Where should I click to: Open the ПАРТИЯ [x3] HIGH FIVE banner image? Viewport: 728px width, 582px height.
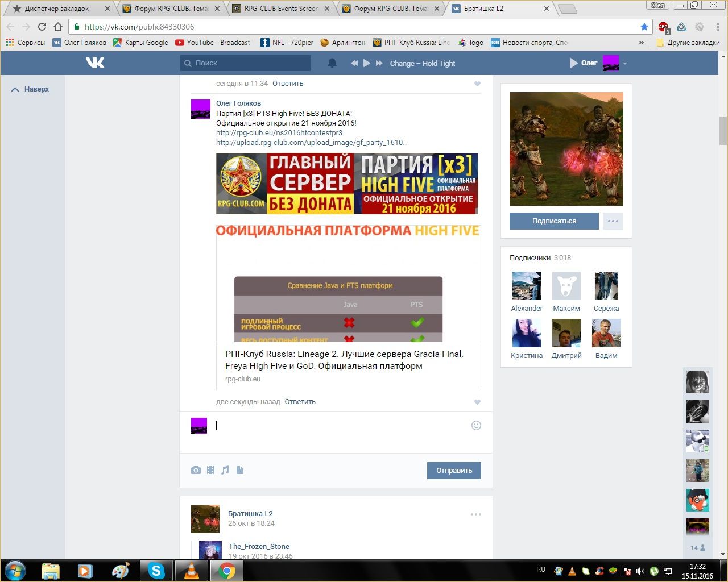point(347,184)
